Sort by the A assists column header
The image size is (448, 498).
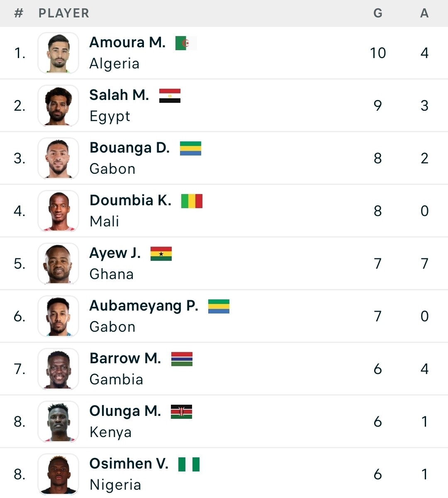pos(424,13)
